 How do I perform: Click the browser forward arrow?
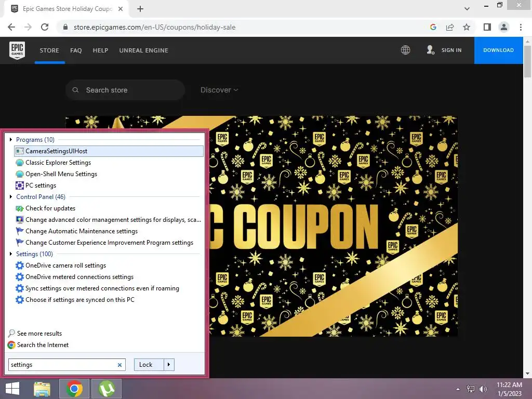click(x=28, y=27)
